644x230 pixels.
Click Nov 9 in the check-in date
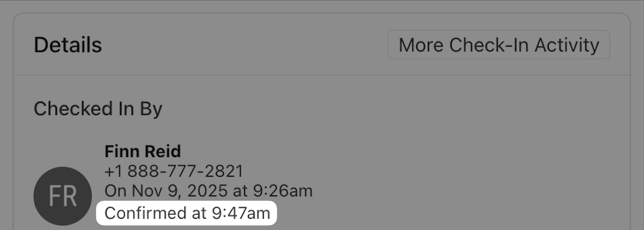(155, 191)
